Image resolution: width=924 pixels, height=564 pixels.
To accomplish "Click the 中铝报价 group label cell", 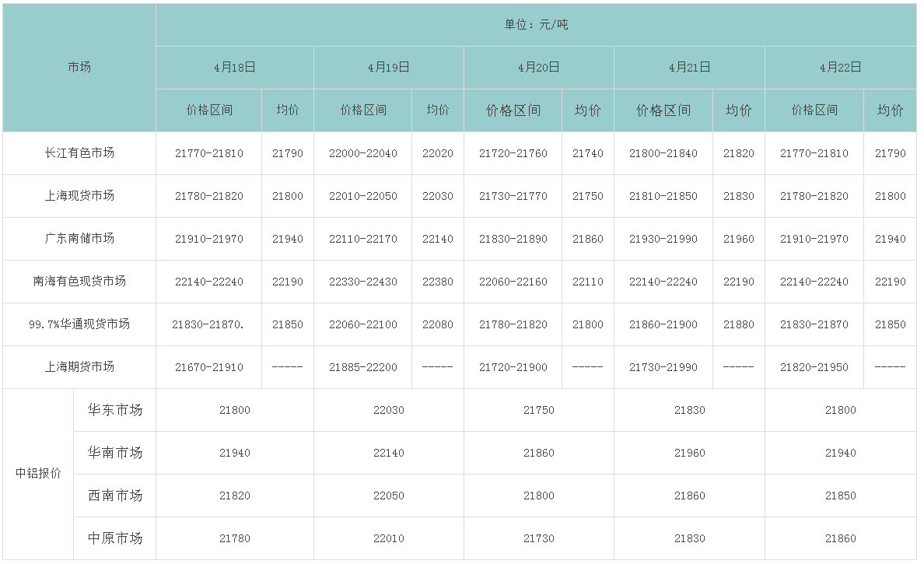I will coord(38,474).
